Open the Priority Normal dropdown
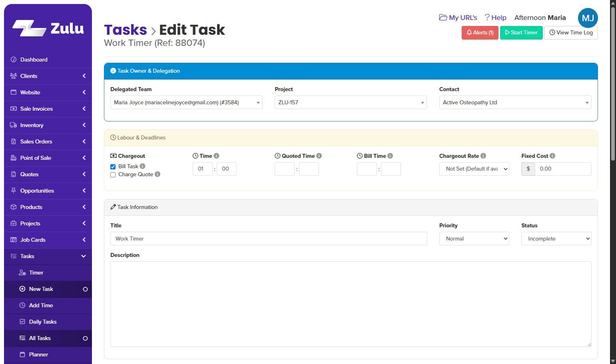Screen dimensions: 616x364 474,239
